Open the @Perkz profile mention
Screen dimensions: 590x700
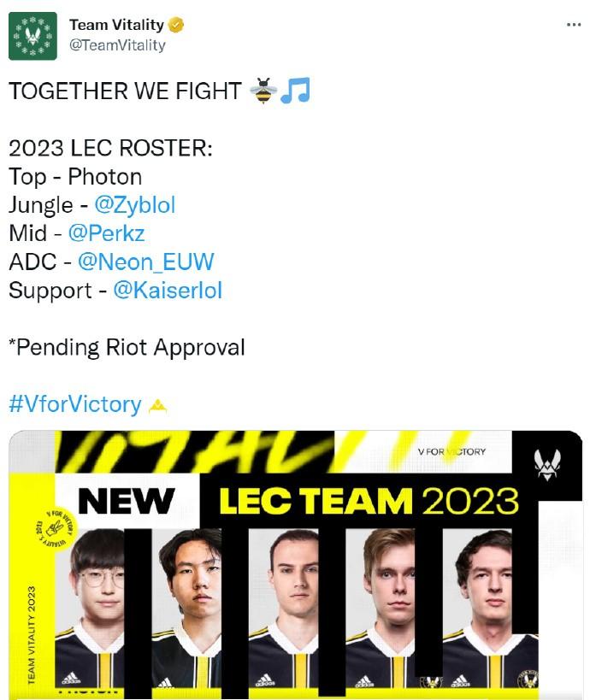pyautogui.click(x=107, y=233)
